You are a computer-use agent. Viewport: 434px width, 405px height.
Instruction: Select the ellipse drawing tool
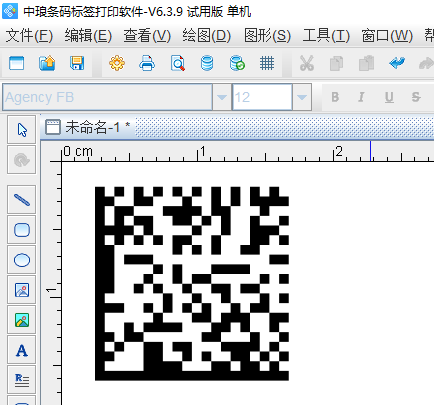pyautogui.click(x=22, y=260)
